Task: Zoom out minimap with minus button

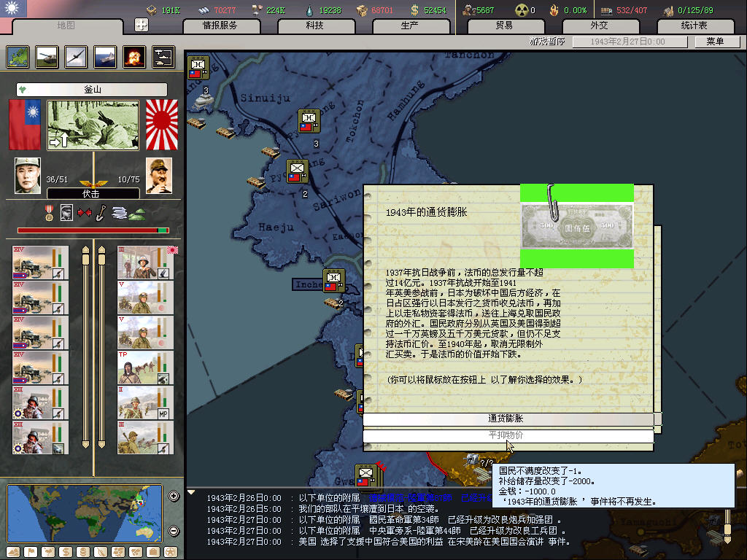Action: point(174,531)
